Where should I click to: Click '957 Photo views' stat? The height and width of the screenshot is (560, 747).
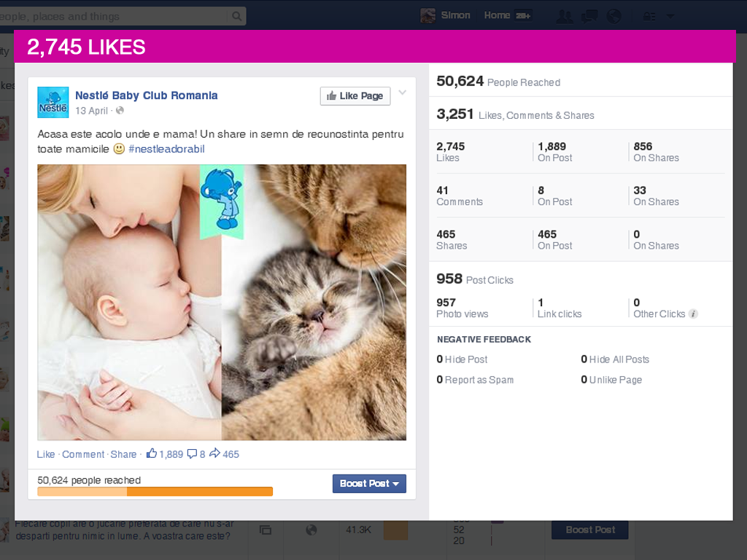[462, 308]
